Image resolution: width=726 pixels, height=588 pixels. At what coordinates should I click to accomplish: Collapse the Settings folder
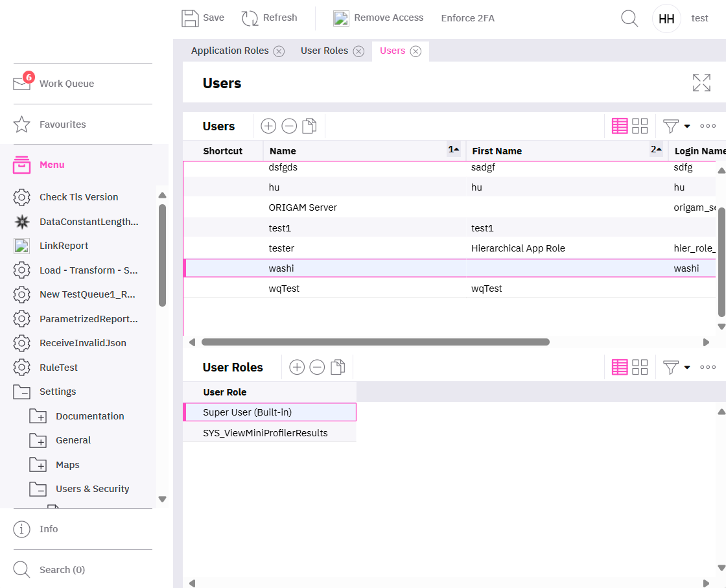pyautogui.click(x=22, y=392)
